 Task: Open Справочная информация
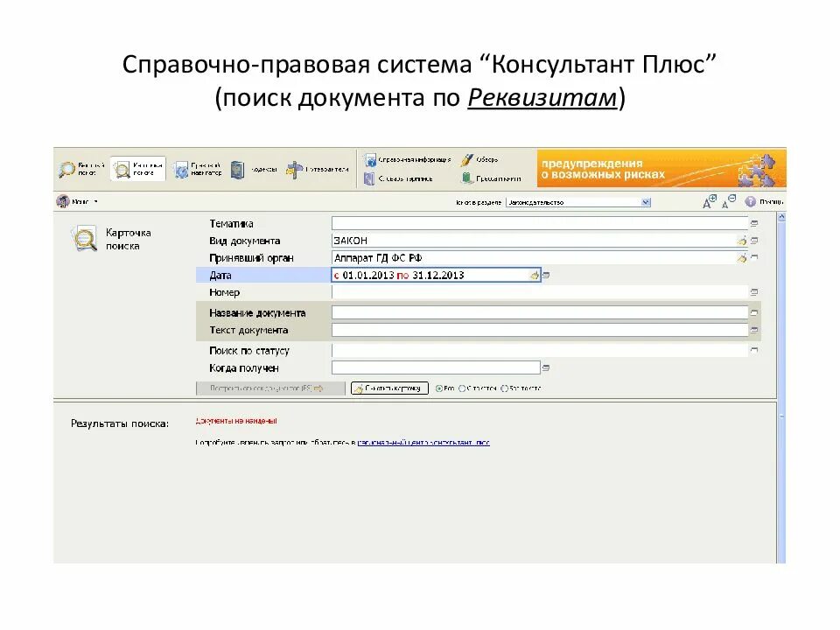click(x=407, y=159)
